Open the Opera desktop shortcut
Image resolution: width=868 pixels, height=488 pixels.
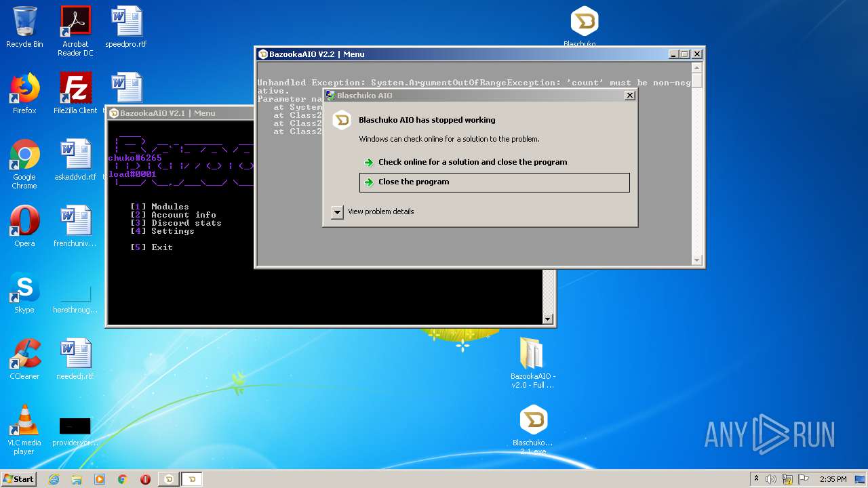point(24,226)
